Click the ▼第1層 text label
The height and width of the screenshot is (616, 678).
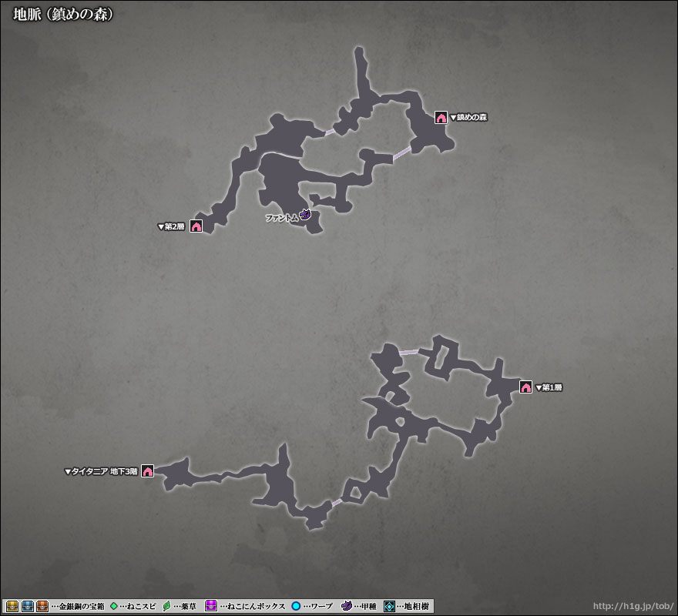pyautogui.click(x=549, y=387)
